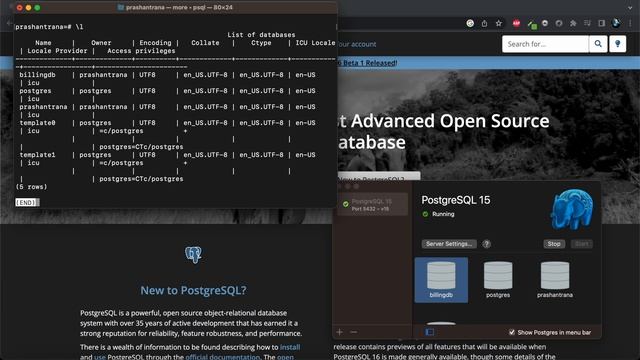
Task: Click the green pencil extension icon
Action: click(532, 24)
